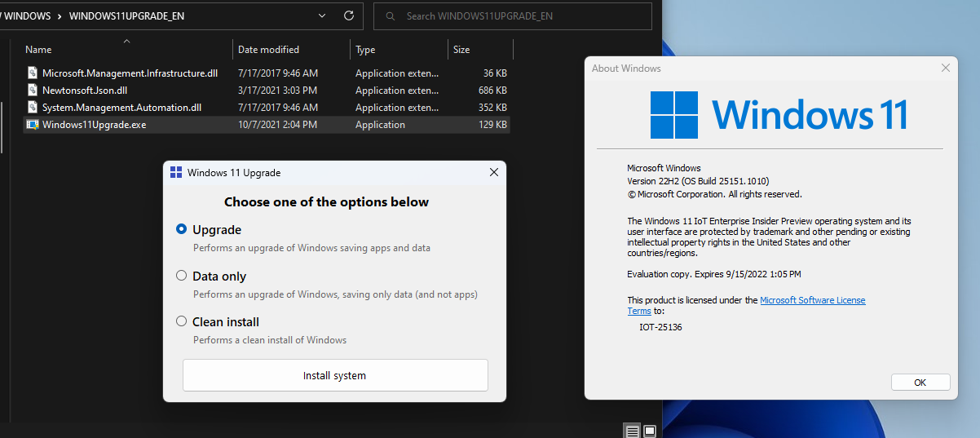The image size is (980, 438).
Task: Click the Version 22H2 build text
Action: click(698, 181)
